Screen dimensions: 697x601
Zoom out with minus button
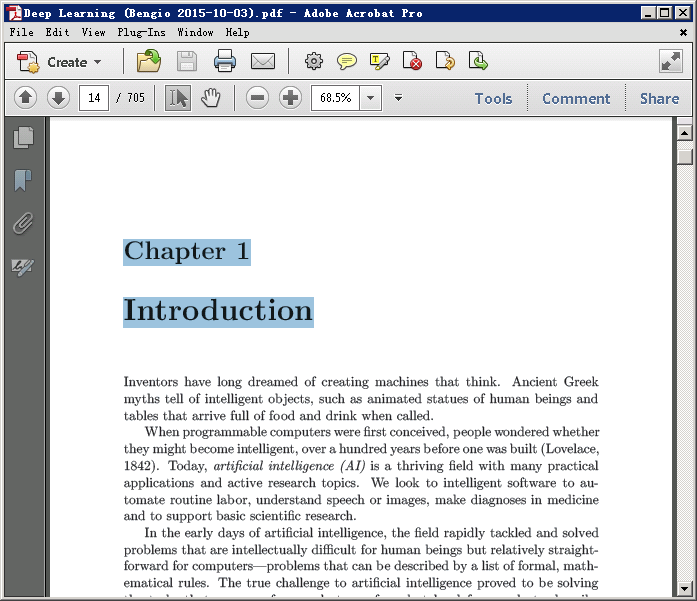coord(257,98)
